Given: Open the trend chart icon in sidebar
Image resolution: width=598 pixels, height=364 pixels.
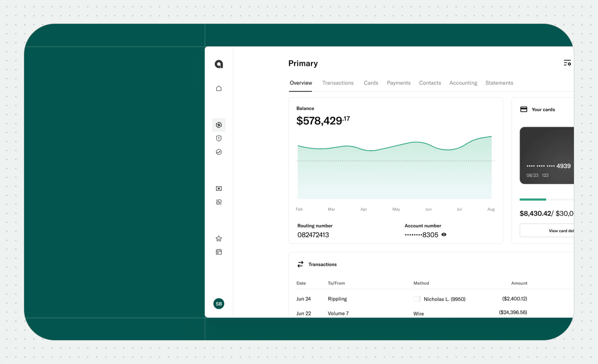Looking at the screenshot, I should [219, 152].
